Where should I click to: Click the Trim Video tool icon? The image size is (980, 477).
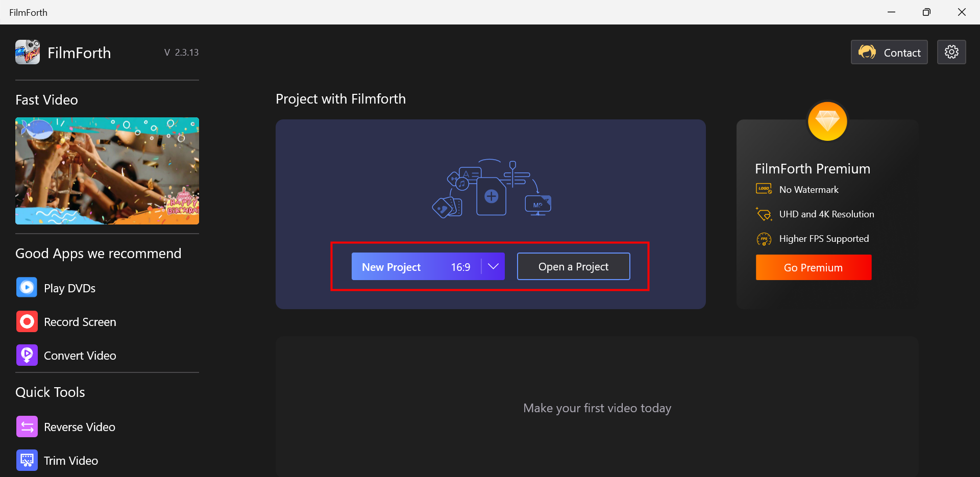pyautogui.click(x=27, y=460)
